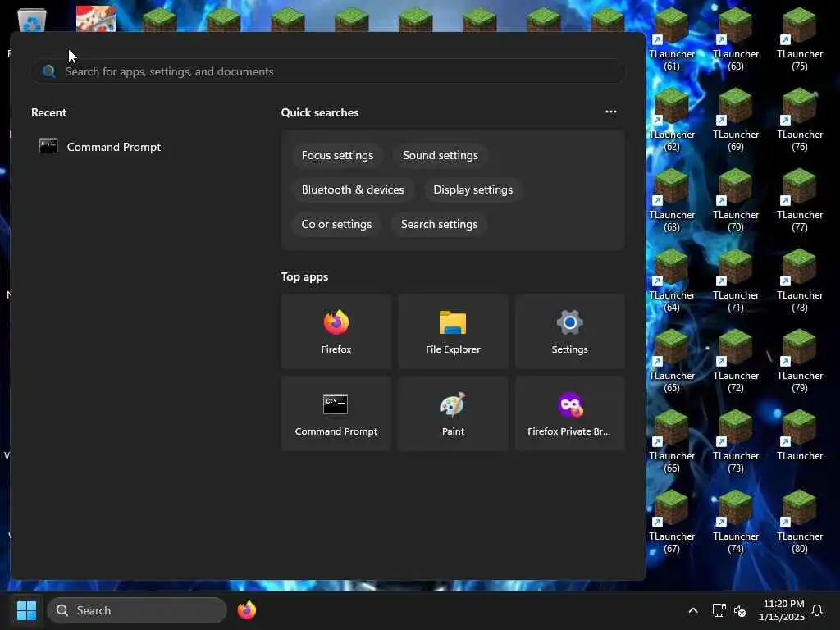Viewport: 840px width, 630px height.
Task: Select TLauncher (72) desktop shortcut
Action: click(x=736, y=361)
